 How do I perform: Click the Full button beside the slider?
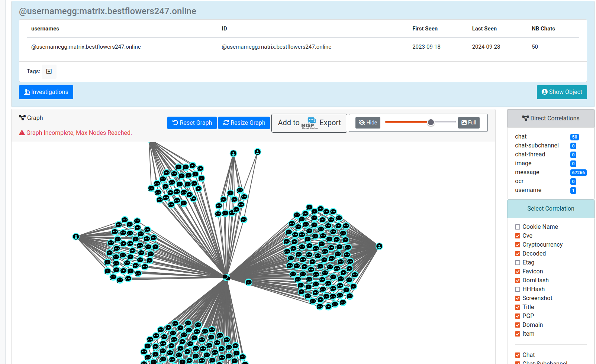tap(469, 123)
